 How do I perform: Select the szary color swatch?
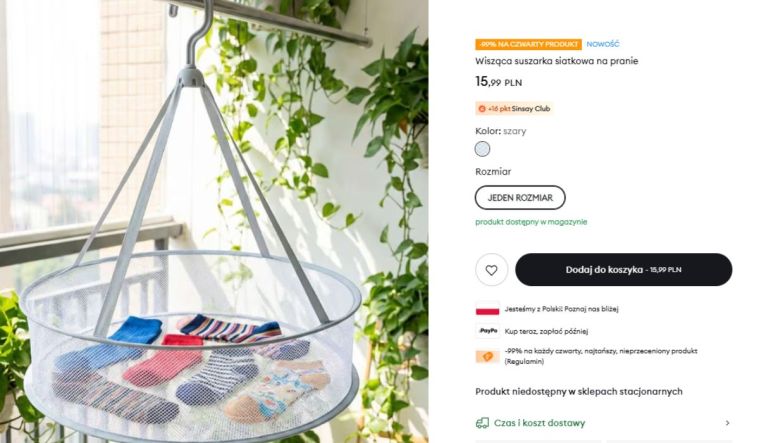[x=482, y=149]
